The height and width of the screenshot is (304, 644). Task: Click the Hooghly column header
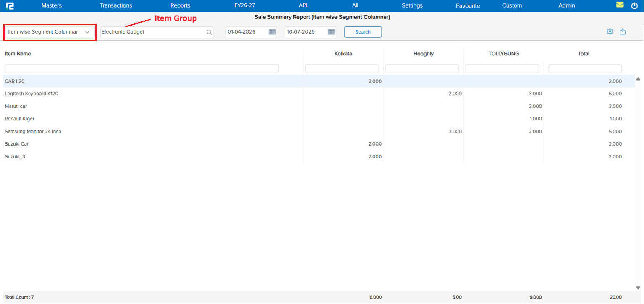pyautogui.click(x=423, y=54)
